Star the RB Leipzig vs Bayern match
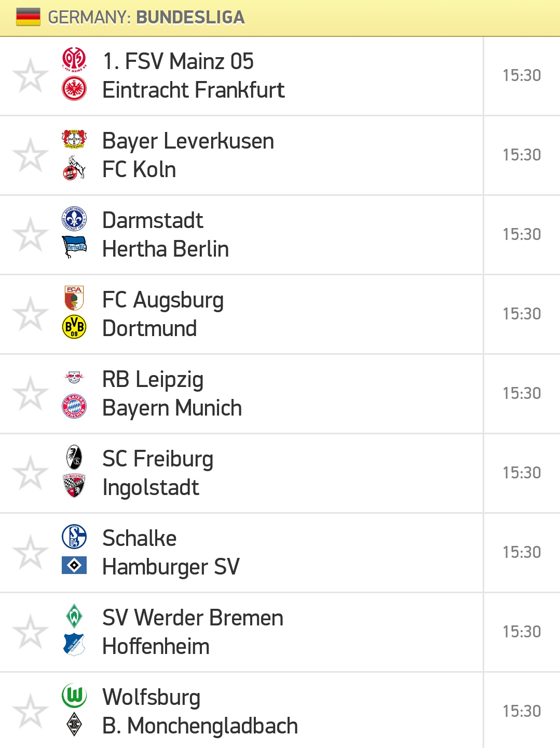560x748 pixels. click(x=30, y=394)
